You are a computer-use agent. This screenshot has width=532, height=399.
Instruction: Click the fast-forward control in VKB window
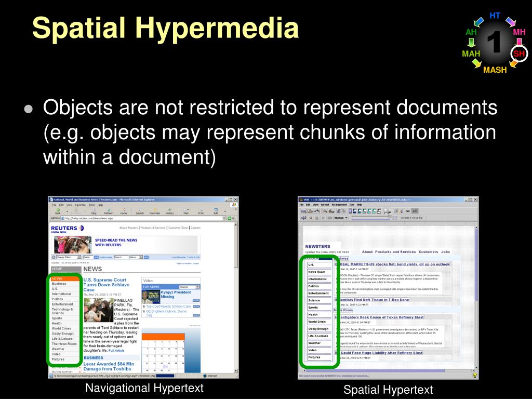pyautogui.click(x=330, y=218)
